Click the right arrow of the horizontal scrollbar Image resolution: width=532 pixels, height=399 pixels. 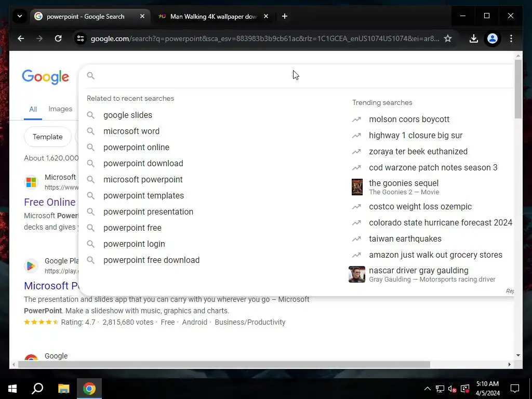[509, 365]
